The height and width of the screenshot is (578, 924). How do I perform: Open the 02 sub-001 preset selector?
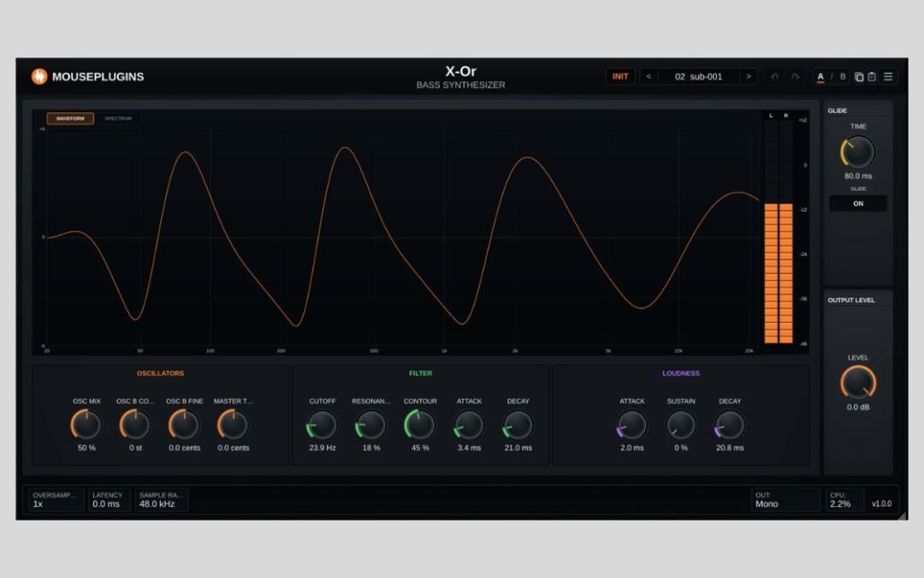point(698,77)
